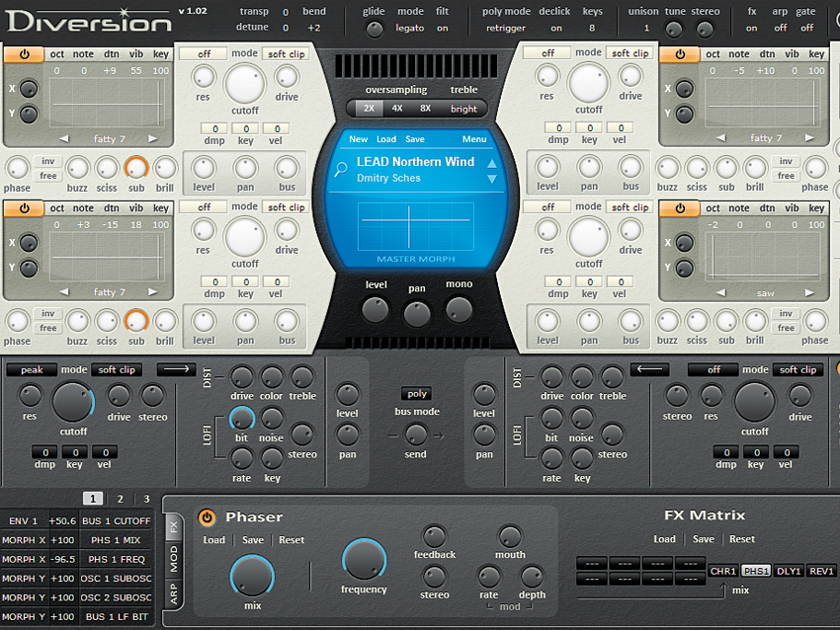Image resolution: width=840 pixels, height=630 pixels.
Task: Click next waveform arrow beside oscillator 1 fatty 7
Action: (x=152, y=138)
